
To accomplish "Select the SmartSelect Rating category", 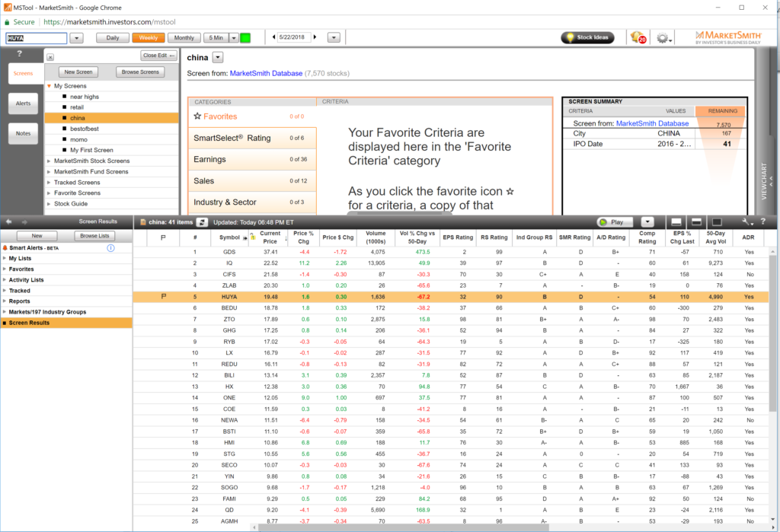I will click(x=252, y=139).
